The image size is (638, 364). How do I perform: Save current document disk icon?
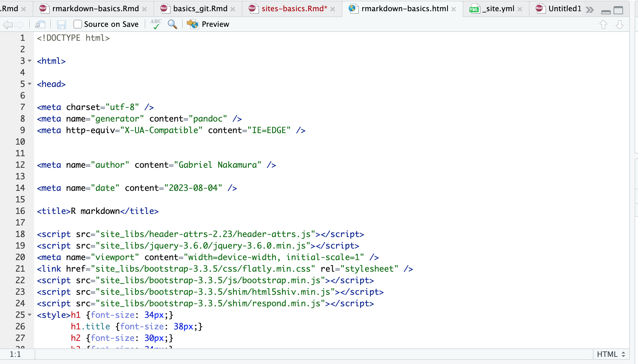click(61, 24)
